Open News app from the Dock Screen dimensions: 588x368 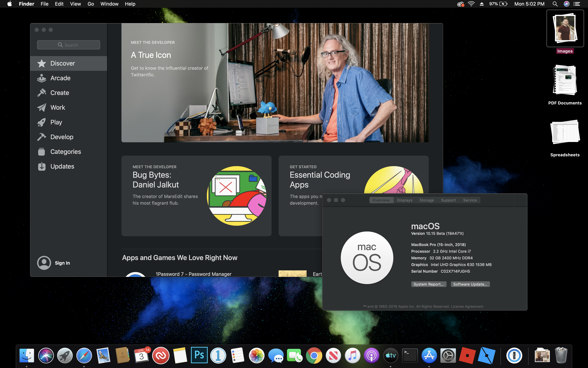(x=333, y=355)
